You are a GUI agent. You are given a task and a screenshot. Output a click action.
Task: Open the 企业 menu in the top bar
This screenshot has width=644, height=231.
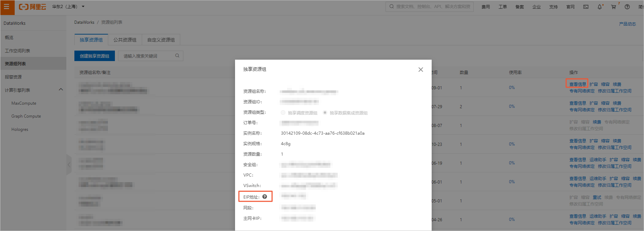coord(536,7)
